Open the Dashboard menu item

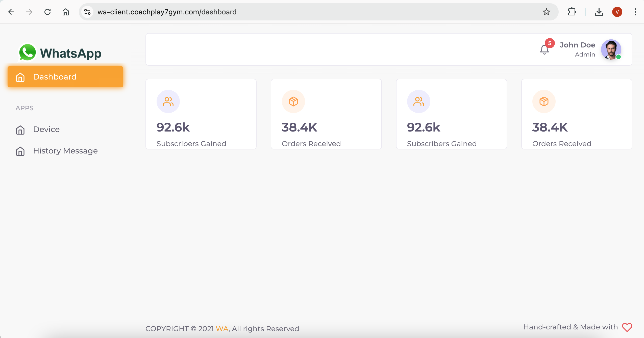coord(65,77)
